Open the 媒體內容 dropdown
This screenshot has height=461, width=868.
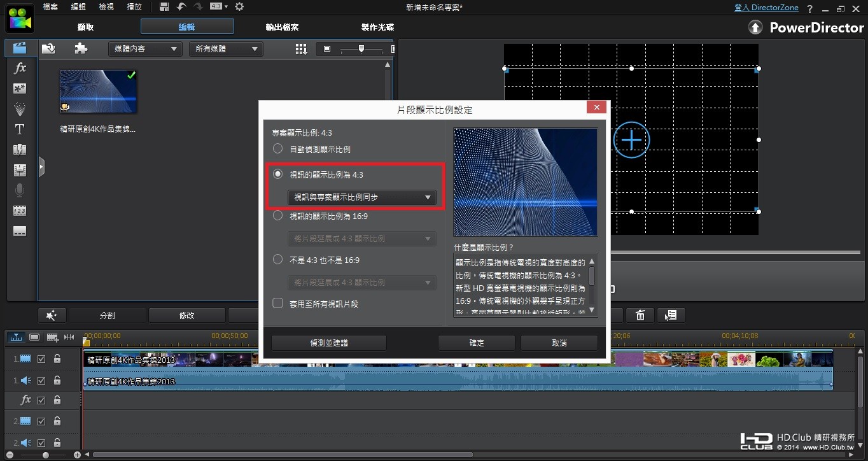coord(145,49)
